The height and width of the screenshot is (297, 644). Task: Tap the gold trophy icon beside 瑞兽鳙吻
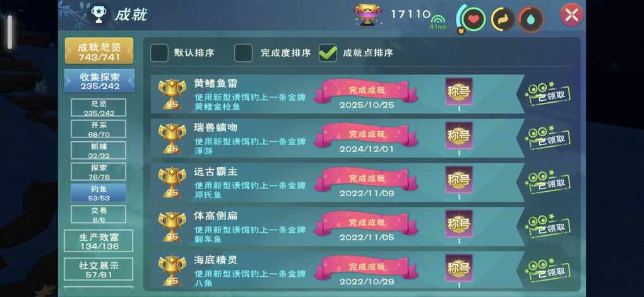[x=172, y=138]
